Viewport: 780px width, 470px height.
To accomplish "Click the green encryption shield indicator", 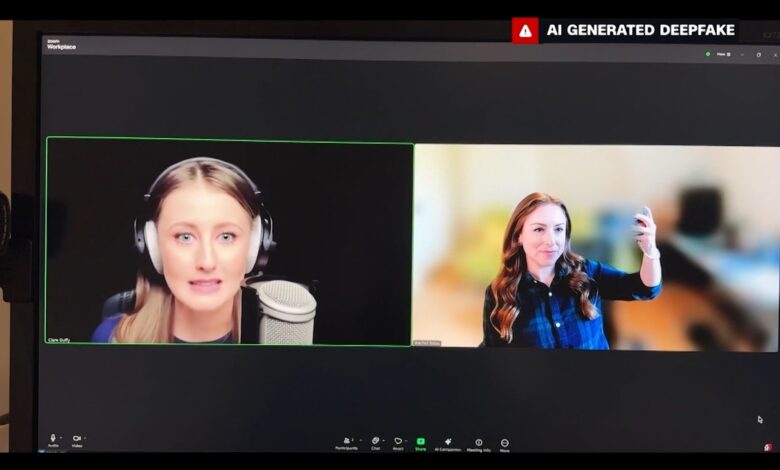I will (x=708, y=54).
